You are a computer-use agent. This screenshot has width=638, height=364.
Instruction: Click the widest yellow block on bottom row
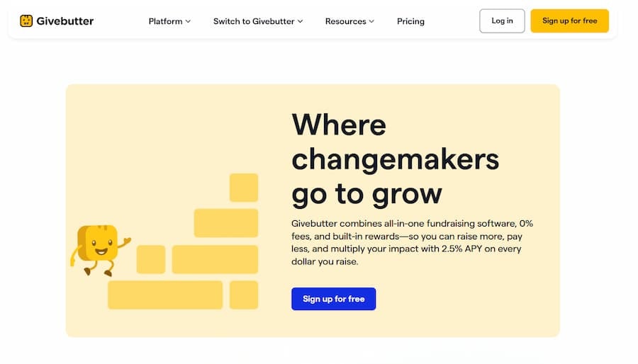click(165, 295)
